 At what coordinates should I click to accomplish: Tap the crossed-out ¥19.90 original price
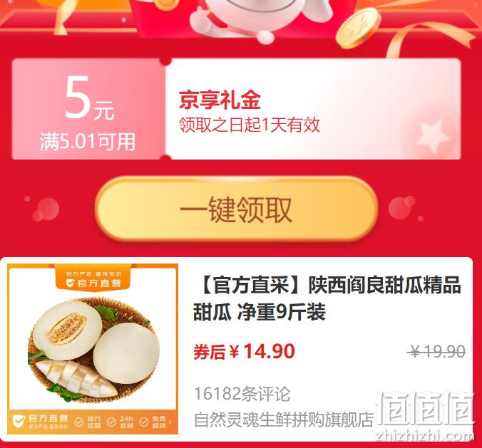point(436,351)
